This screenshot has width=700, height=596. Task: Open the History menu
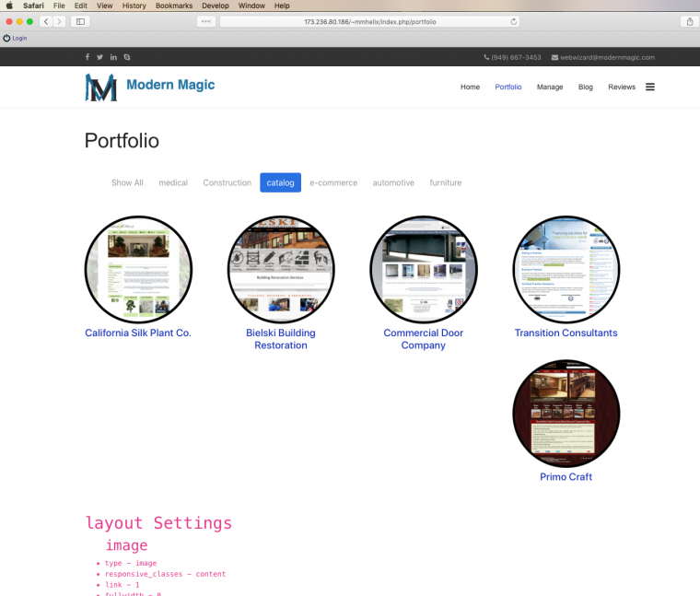point(134,6)
